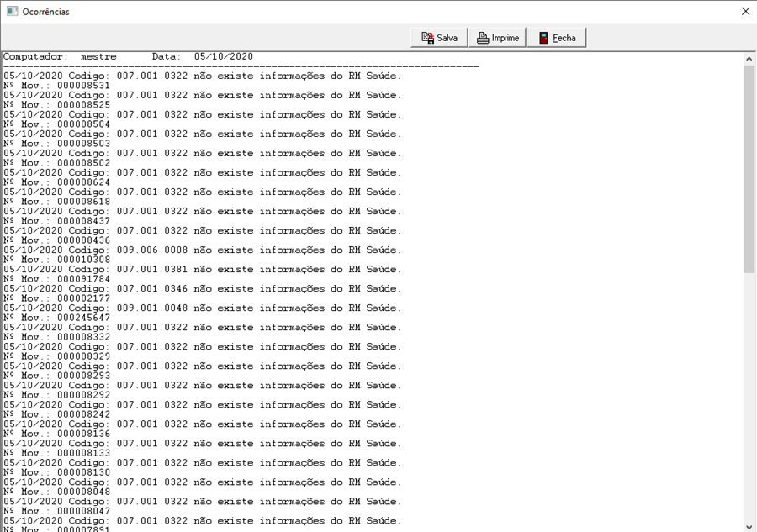Viewport: 757px width, 532px height.
Task: Select the line 'Nº Mov.: 000002177'
Action: click(x=57, y=298)
